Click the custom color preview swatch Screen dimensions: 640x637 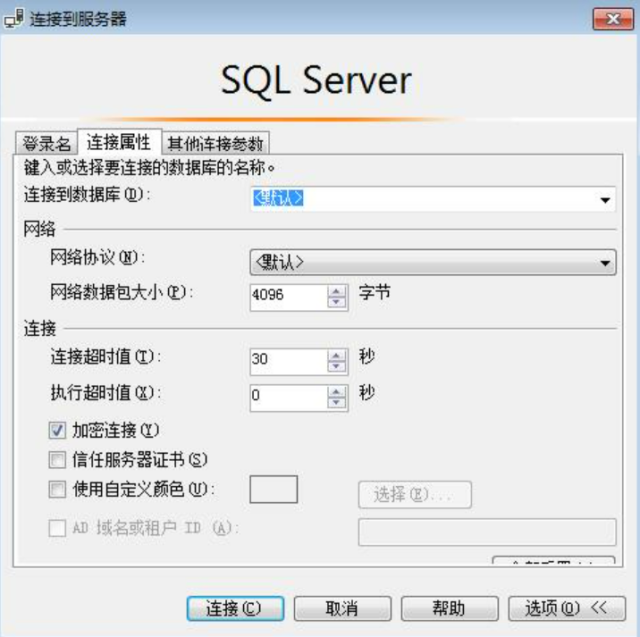pyautogui.click(x=273, y=489)
